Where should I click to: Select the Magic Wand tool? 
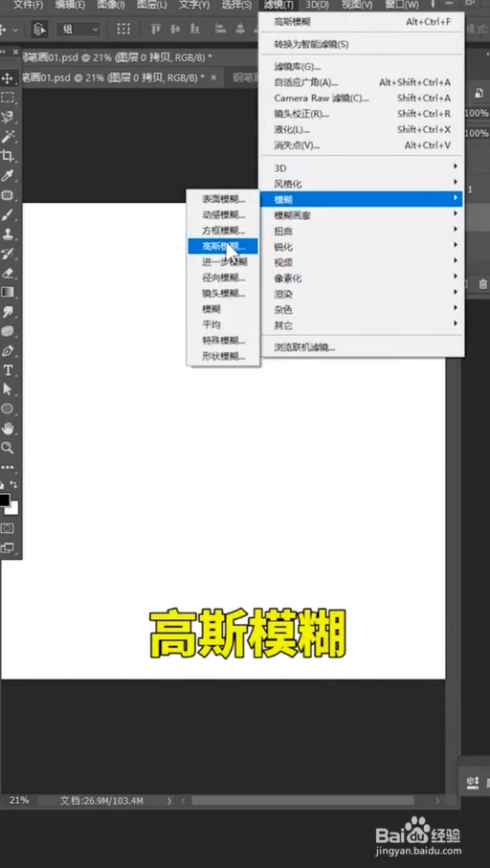(8, 137)
